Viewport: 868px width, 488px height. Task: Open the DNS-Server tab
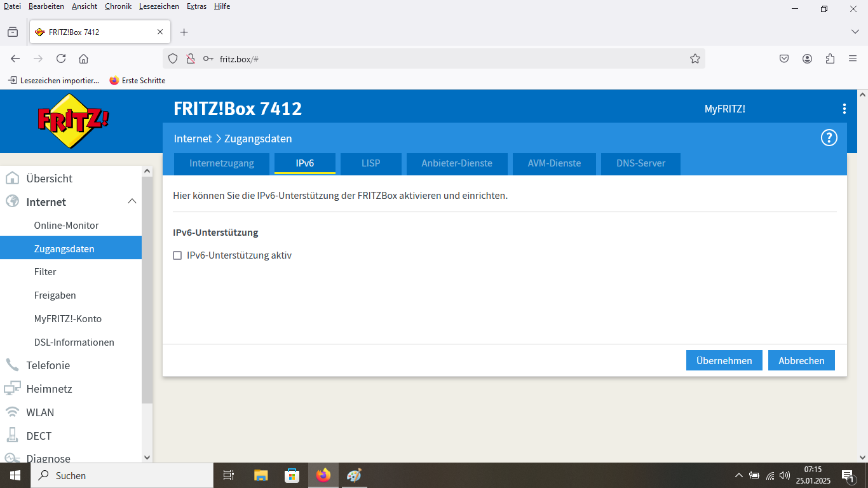[x=641, y=163]
